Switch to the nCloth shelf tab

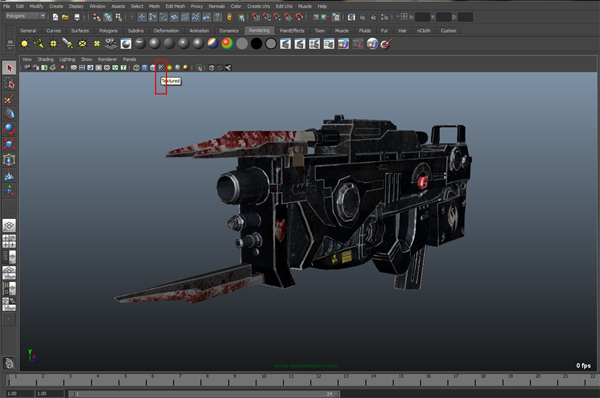(423, 31)
